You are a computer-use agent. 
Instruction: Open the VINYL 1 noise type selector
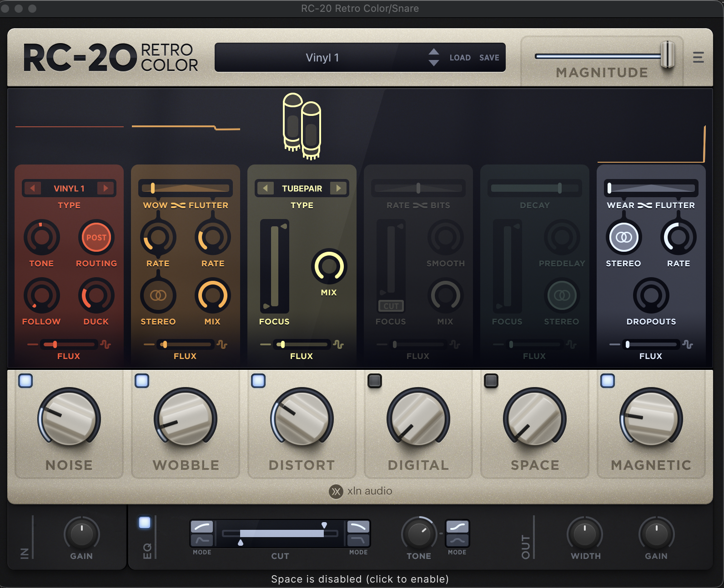point(69,188)
